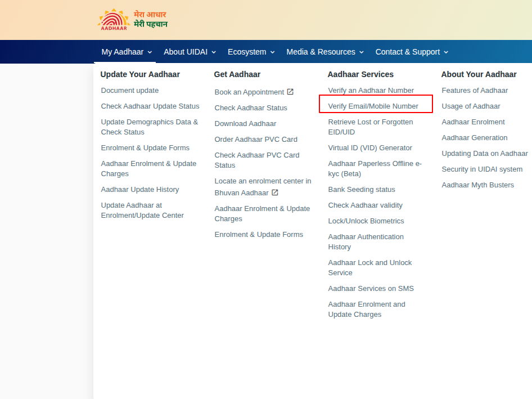Open Retrieve Lost or Forgotten EID/UID
The image size is (532, 399).
click(x=371, y=127)
